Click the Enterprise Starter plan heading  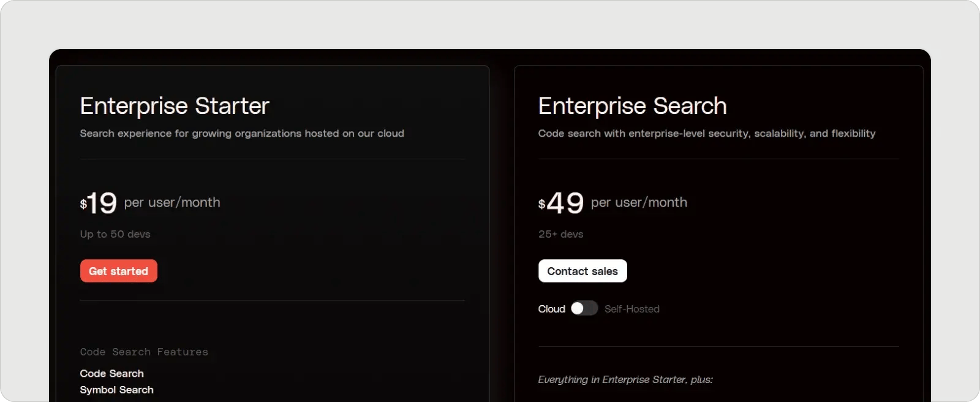coord(175,106)
